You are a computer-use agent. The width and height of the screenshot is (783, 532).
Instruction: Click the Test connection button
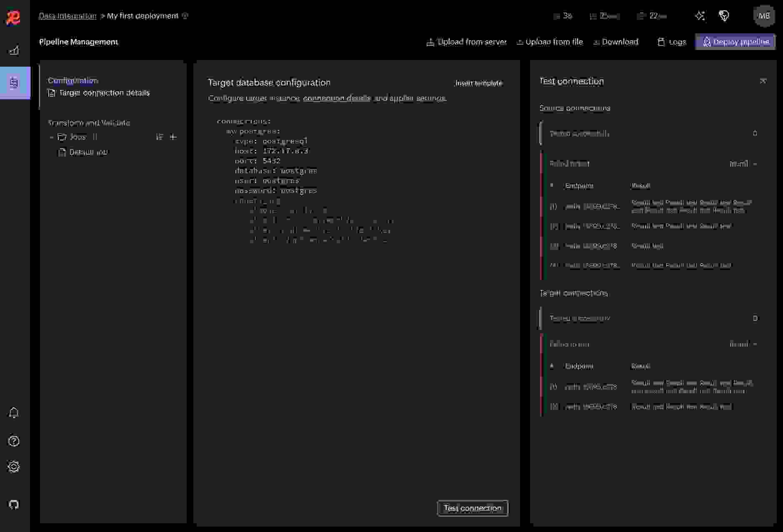coord(473,508)
